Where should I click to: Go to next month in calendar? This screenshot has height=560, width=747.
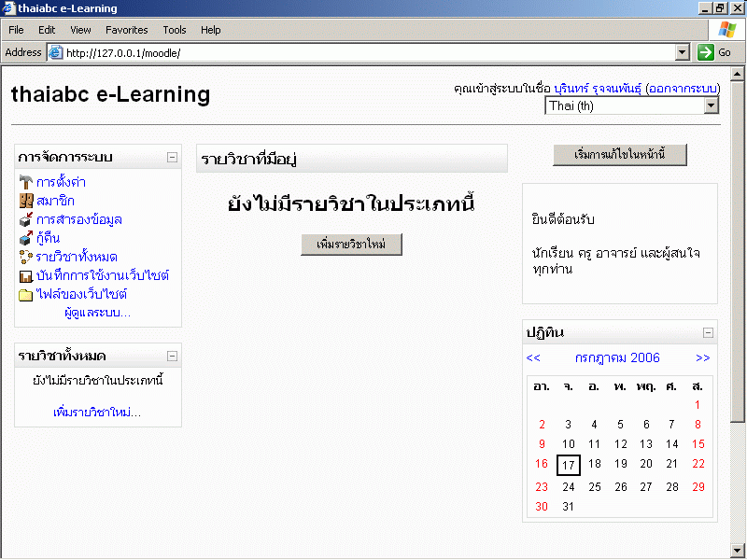point(702,357)
